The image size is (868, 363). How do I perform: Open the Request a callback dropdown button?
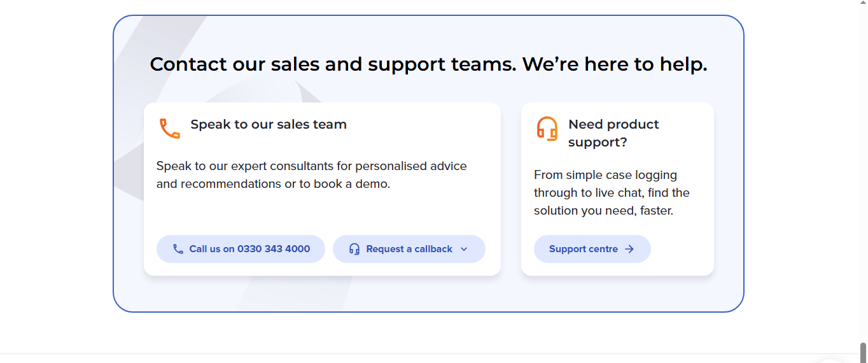409,249
